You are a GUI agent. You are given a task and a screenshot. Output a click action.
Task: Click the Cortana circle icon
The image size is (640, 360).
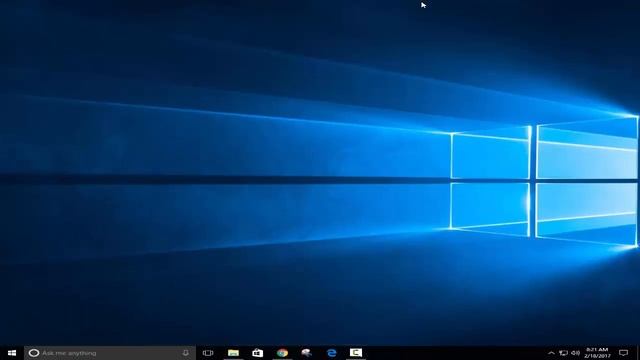pyautogui.click(x=34, y=353)
